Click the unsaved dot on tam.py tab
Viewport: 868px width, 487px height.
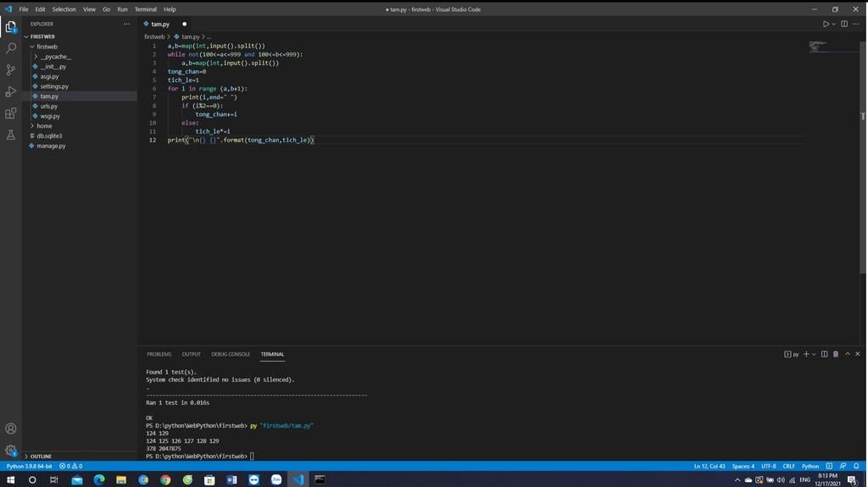[x=184, y=24]
